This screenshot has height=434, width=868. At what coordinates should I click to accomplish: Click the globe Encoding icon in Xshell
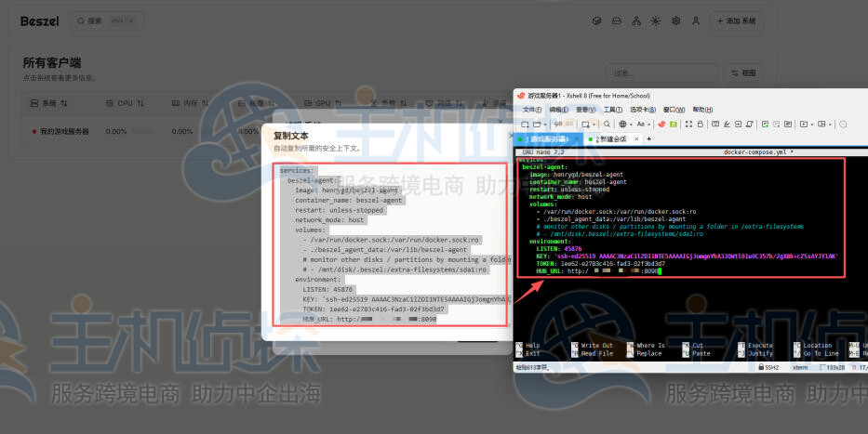(622, 125)
